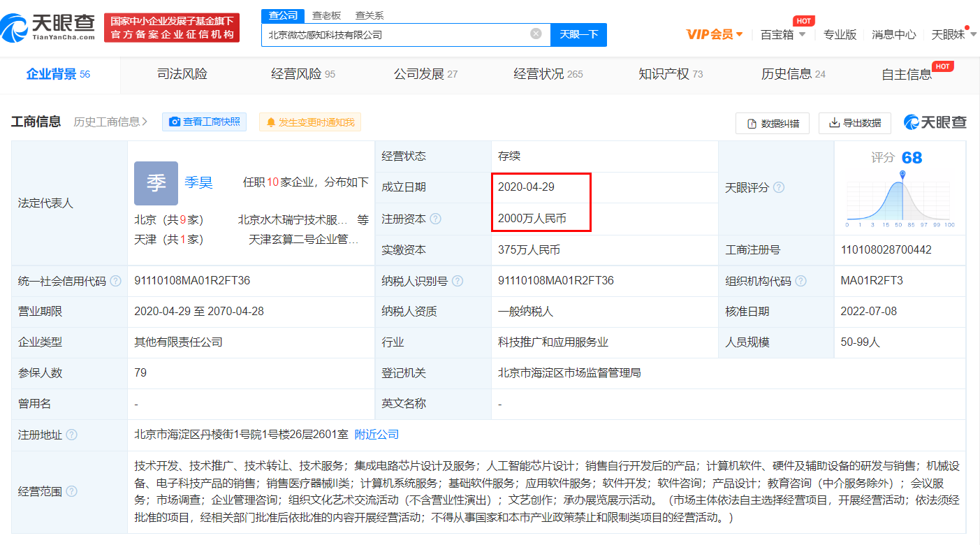Show help for TianYan score
The height and width of the screenshot is (545, 980).
click(779, 188)
